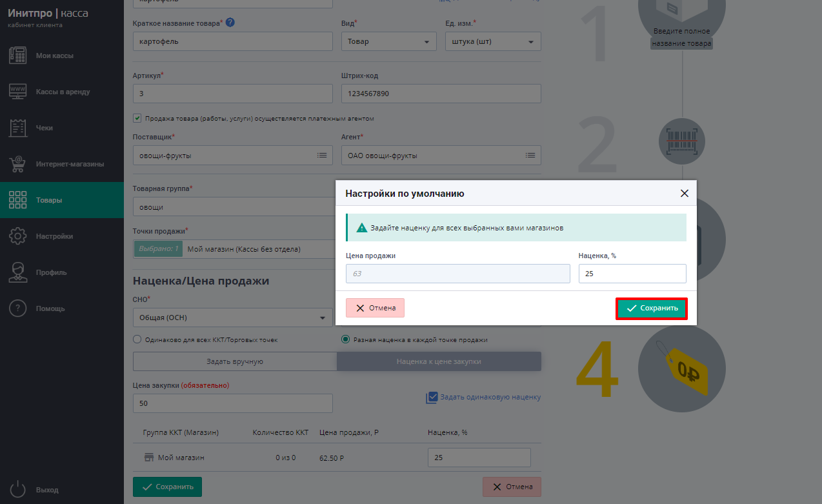Switch to Задать вручную tab
Image resolution: width=822 pixels, height=504 pixels.
point(235,361)
